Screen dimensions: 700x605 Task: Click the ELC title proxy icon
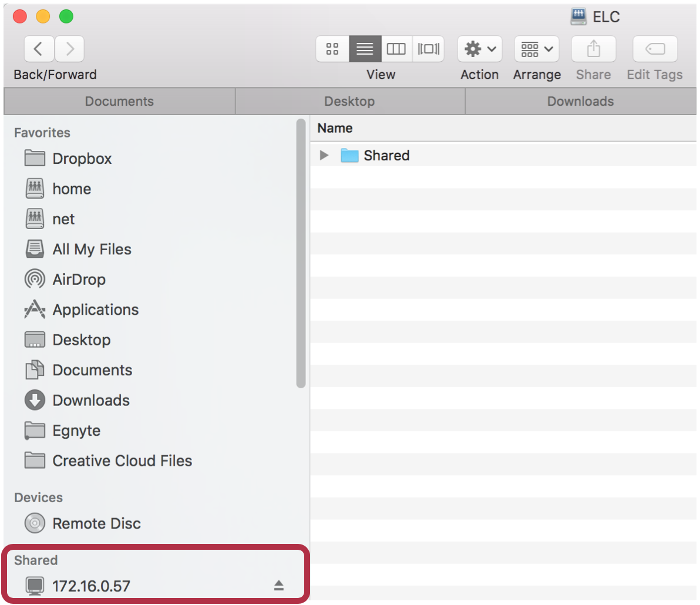pos(578,17)
